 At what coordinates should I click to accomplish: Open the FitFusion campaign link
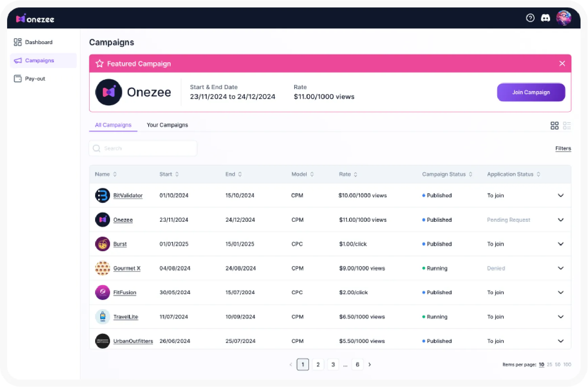point(125,292)
